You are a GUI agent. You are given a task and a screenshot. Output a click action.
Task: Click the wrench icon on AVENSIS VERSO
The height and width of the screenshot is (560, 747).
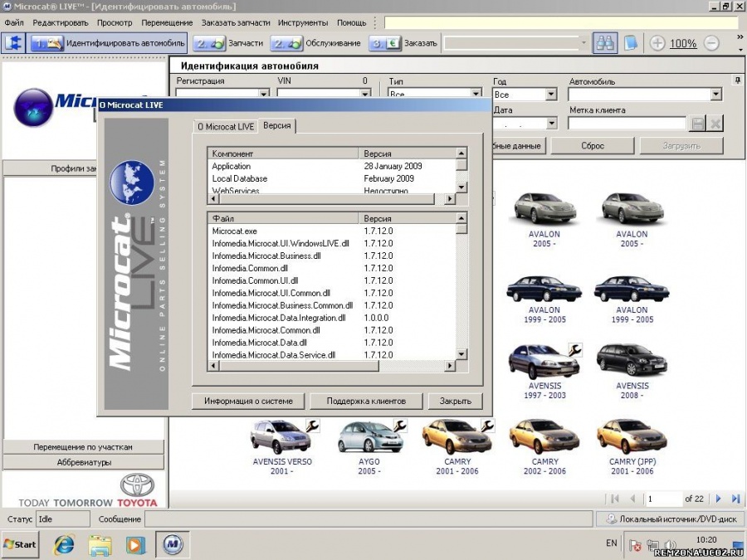[x=313, y=426]
